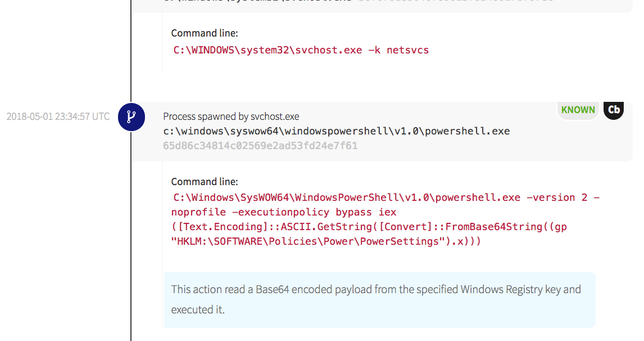The height and width of the screenshot is (341, 644).
Task: Select the 2018-05-01 23:34:57 UTC timestamp
Action: [x=58, y=116]
